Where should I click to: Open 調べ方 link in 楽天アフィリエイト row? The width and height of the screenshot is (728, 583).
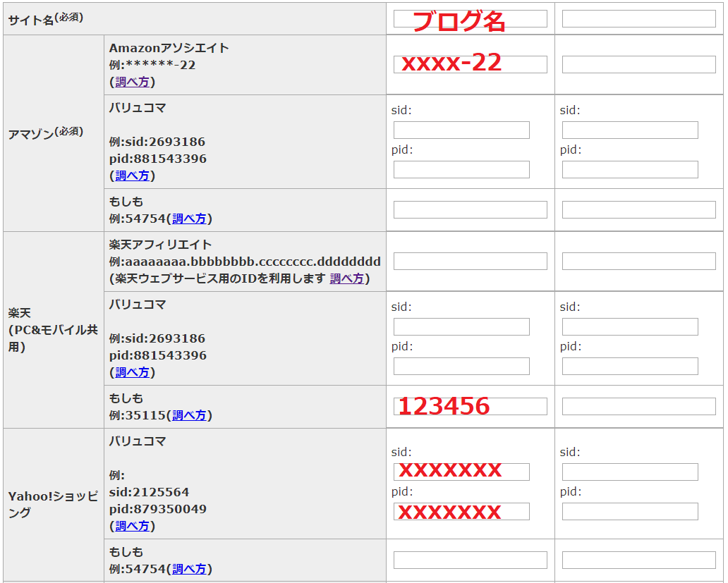(347, 278)
